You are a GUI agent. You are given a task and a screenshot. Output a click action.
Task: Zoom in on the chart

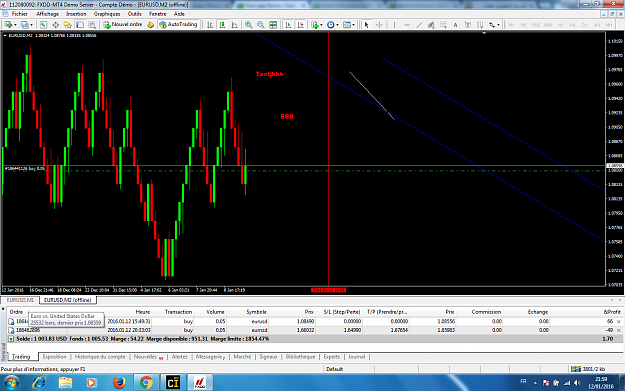coord(248,25)
